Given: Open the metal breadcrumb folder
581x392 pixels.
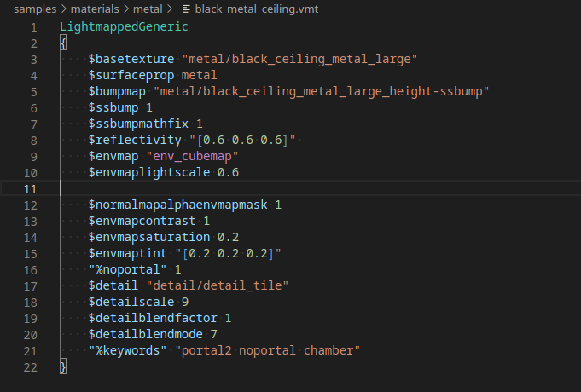Looking at the screenshot, I should [x=148, y=9].
